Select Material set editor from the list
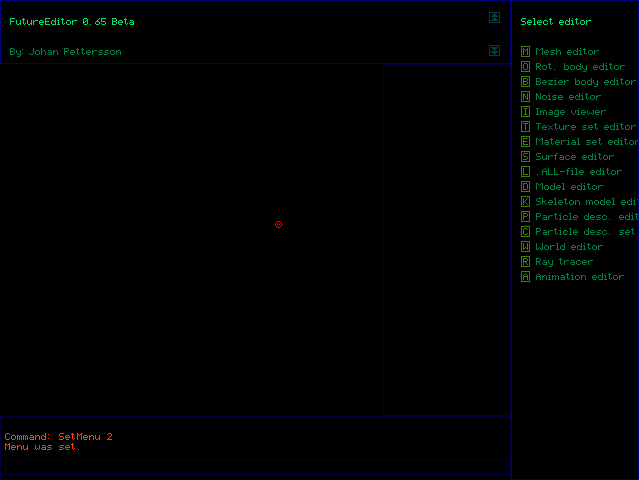Viewport: 639px width, 480px height. [585, 142]
